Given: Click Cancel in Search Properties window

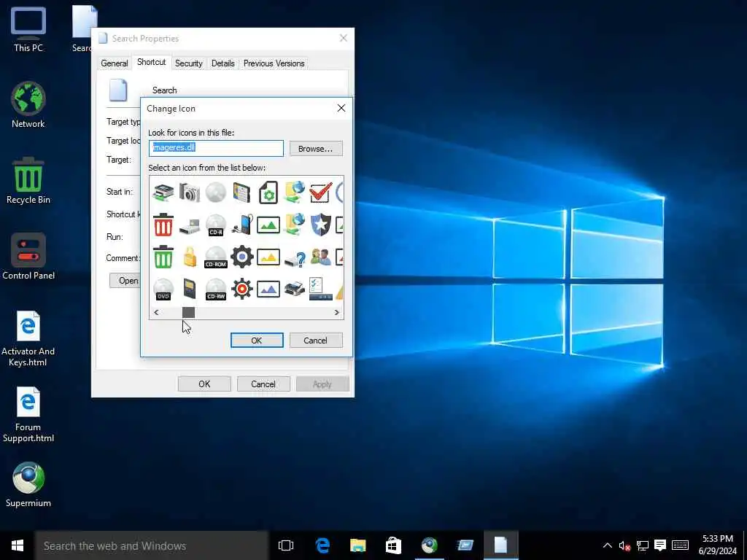Looking at the screenshot, I should click(x=263, y=384).
